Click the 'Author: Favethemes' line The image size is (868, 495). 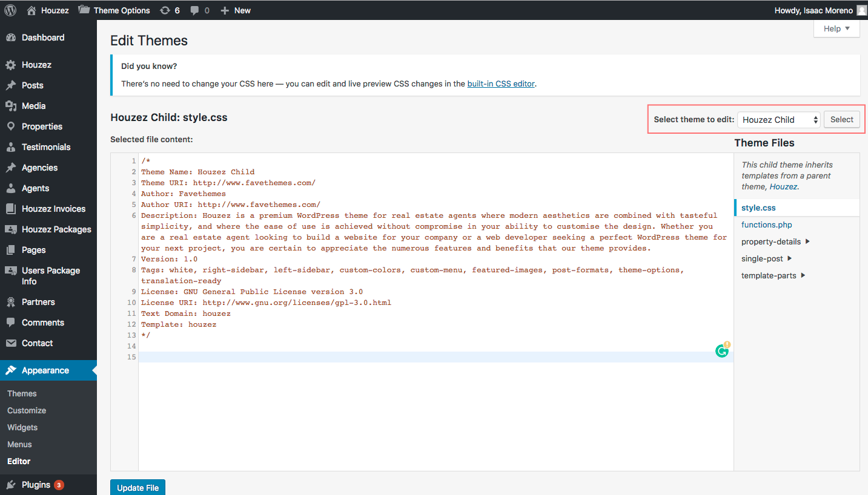(x=184, y=194)
